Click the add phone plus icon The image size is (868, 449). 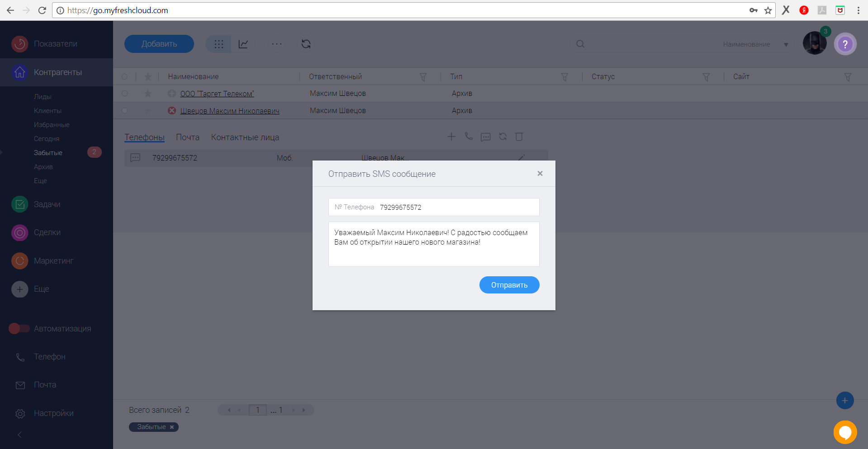pos(451,137)
